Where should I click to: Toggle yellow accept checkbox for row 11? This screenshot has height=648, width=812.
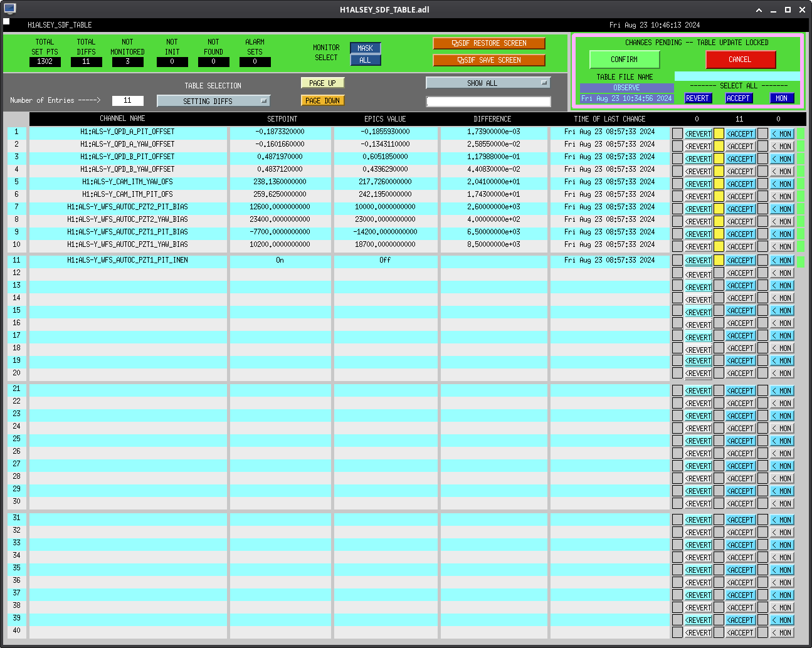tap(719, 260)
